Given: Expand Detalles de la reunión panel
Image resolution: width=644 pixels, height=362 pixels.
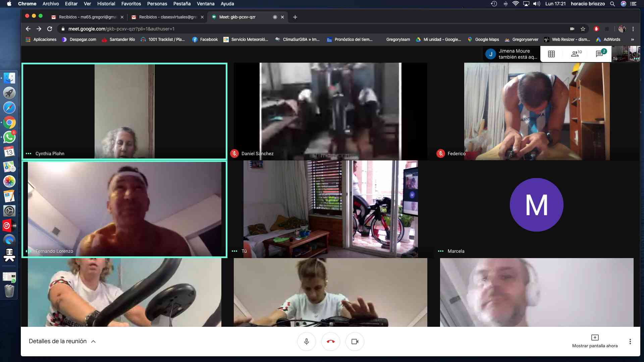Looking at the screenshot, I should (x=62, y=341).
